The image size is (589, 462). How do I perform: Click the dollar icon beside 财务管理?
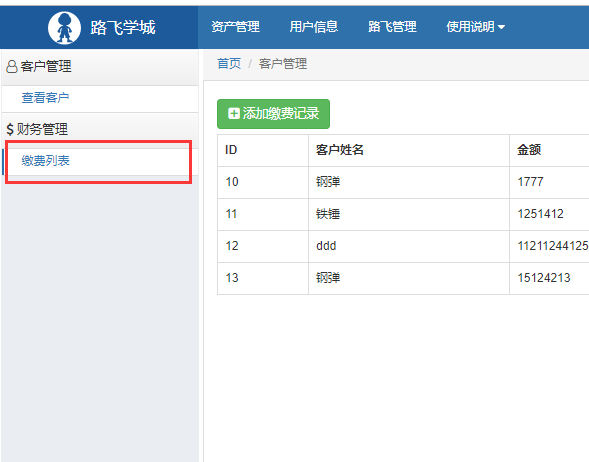click(10, 130)
